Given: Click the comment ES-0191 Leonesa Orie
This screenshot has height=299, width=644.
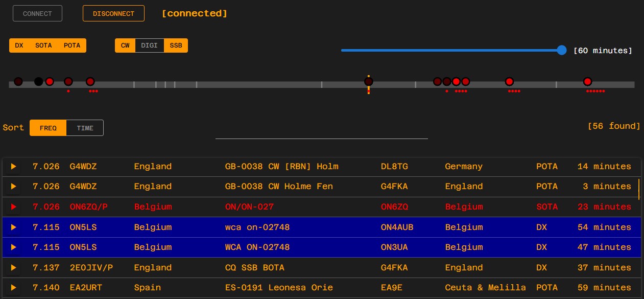Looking at the screenshot, I should coord(279,288).
